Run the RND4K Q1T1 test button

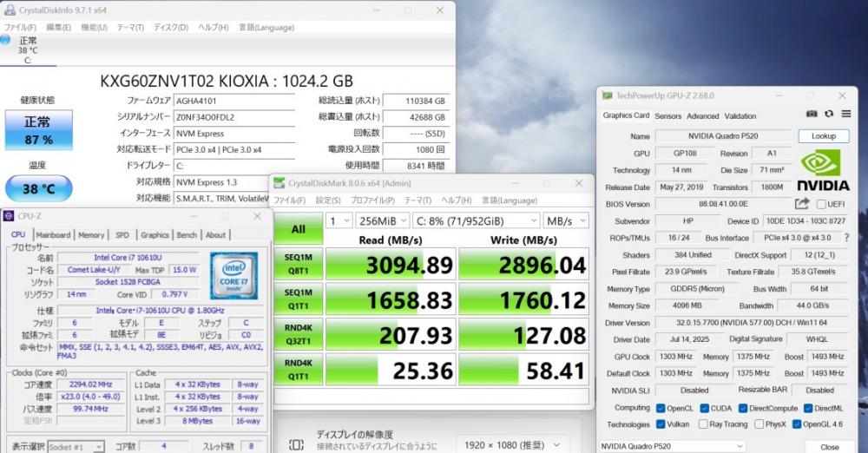point(299,370)
